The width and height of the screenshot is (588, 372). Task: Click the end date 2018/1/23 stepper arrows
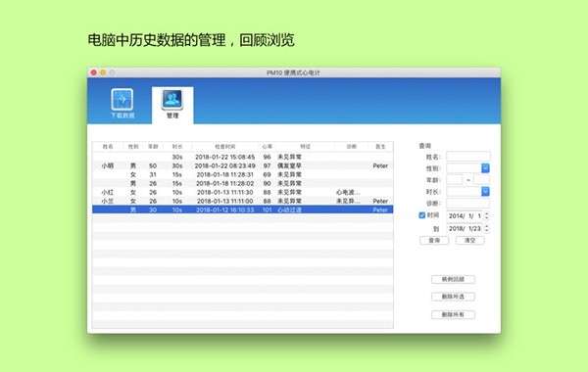487,228
